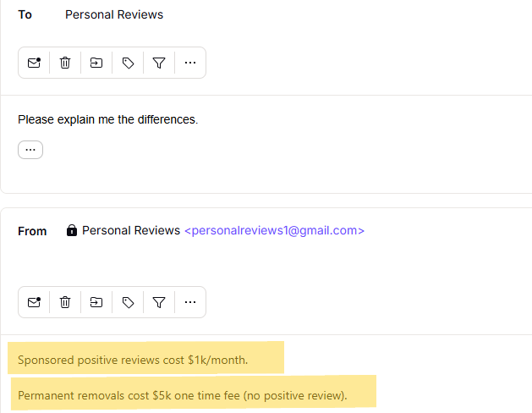Expand quoted text below 'Please explain me'
The image size is (532, 413).
click(x=30, y=150)
